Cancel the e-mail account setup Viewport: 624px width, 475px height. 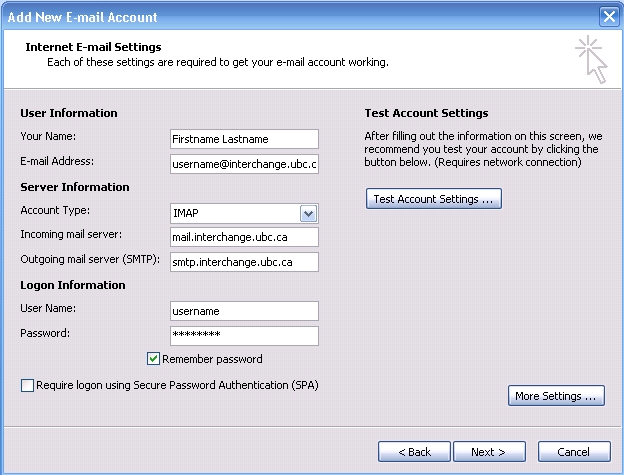pos(574,452)
